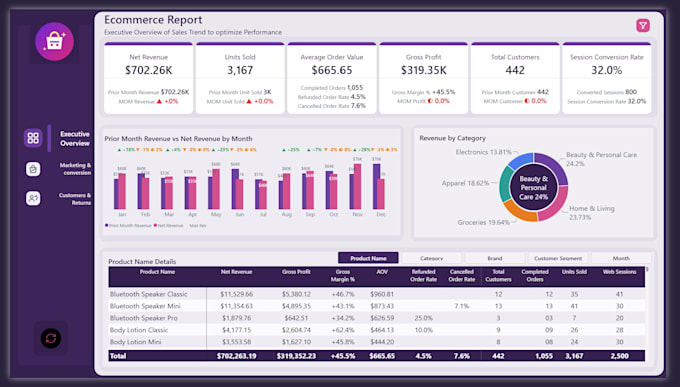Select the Bluetooth Speaker Classic row
Image resolution: width=680 pixels, height=387 pixels.
(376, 294)
